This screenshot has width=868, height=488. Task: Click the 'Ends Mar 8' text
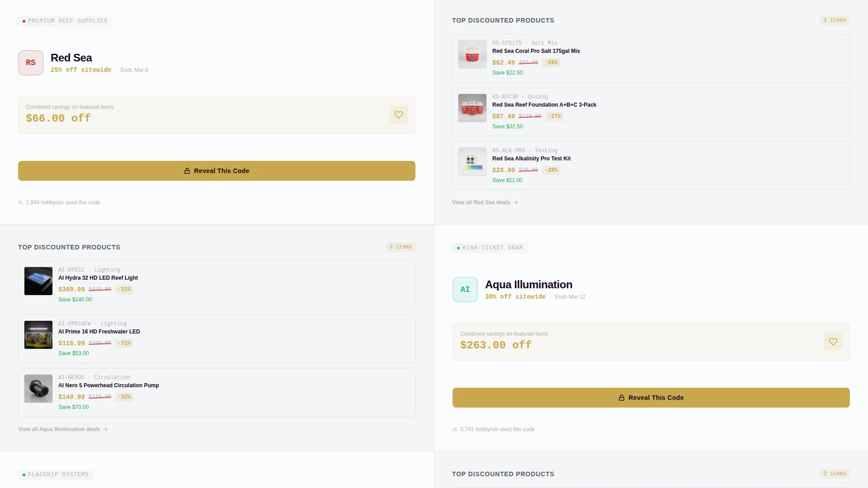point(134,70)
